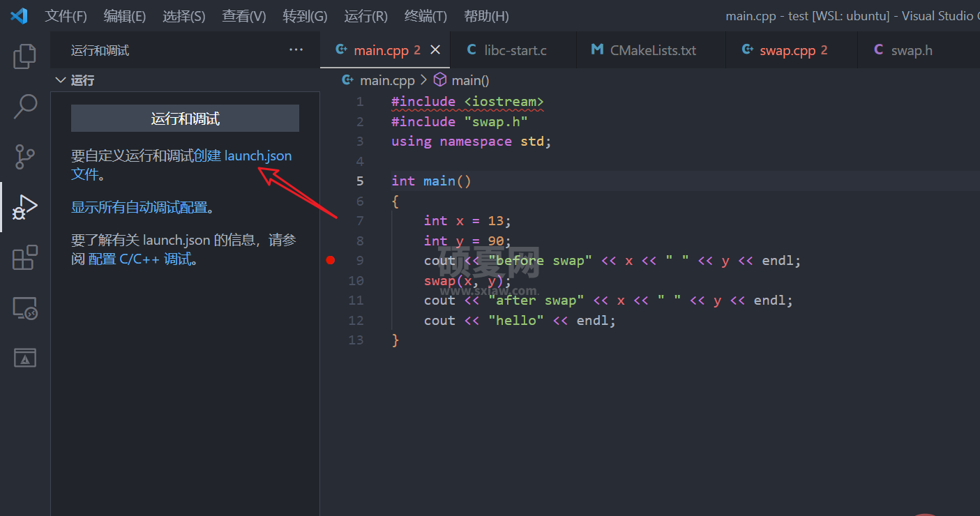Open the 转到(G) menu
Image resolution: width=980 pixels, height=516 pixels.
click(x=306, y=16)
